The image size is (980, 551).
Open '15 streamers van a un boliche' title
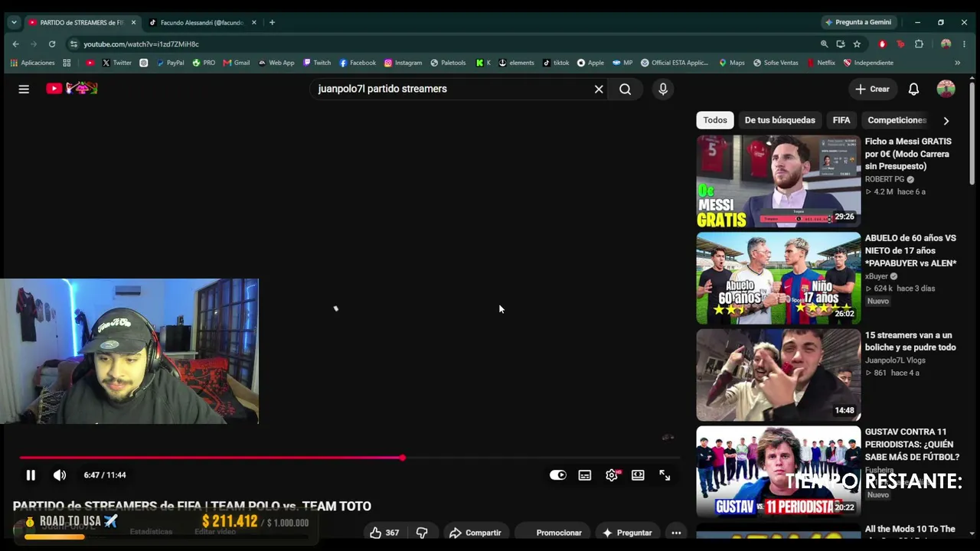(x=910, y=341)
